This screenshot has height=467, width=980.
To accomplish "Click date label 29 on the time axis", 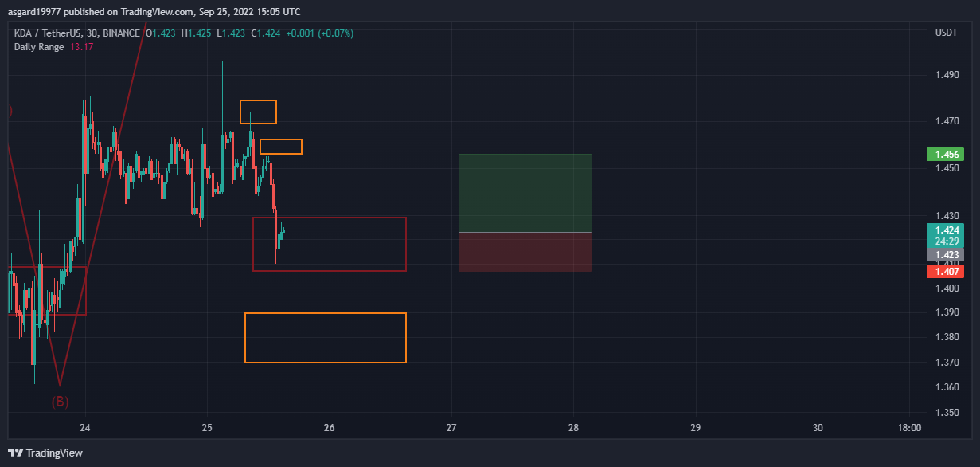I will 696,428.
